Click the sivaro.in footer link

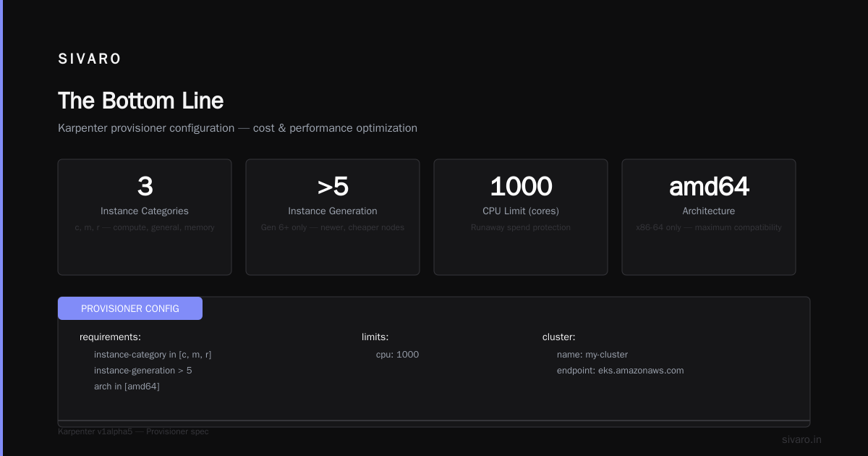point(801,439)
